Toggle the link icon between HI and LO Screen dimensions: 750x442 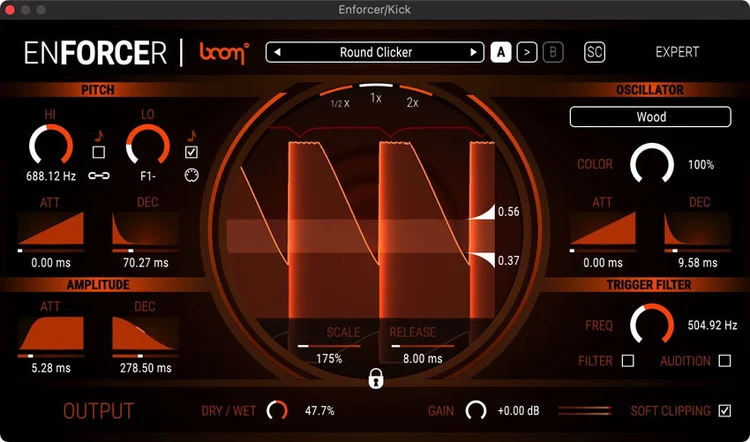coord(99,176)
